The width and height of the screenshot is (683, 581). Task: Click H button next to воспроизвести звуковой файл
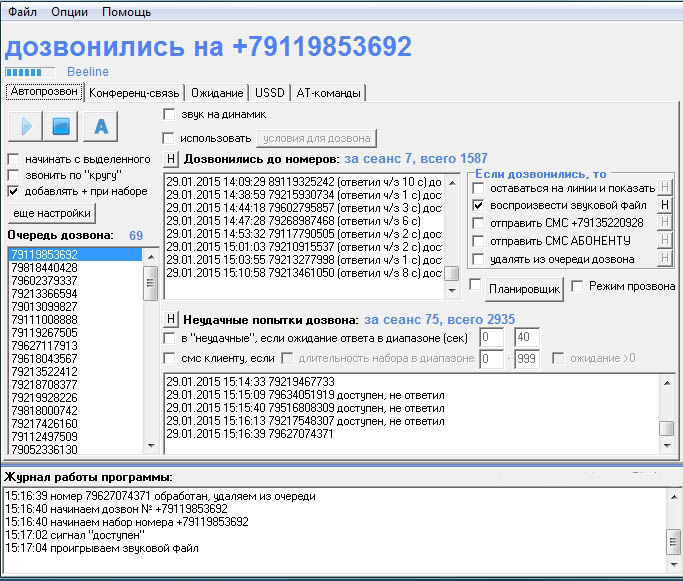click(x=665, y=205)
